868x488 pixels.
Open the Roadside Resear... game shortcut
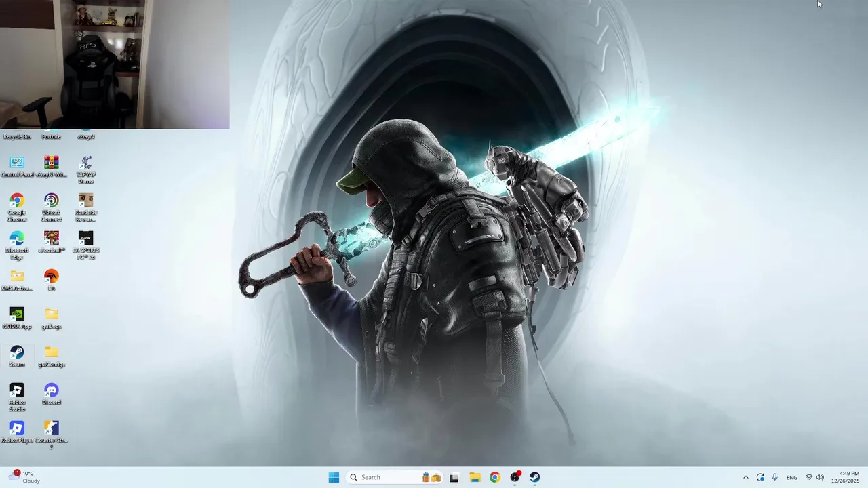(x=85, y=208)
